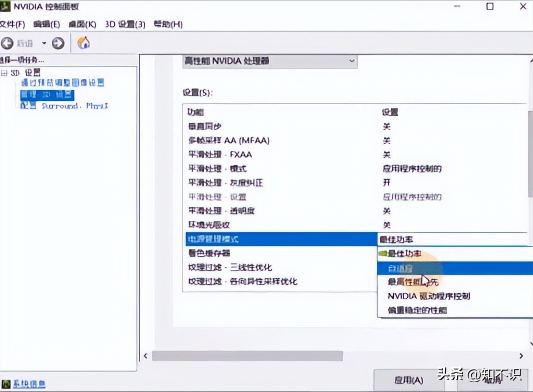Screen dimensions: 533x392
Task: Open the 文件(F) menu
Action: click(12, 24)
